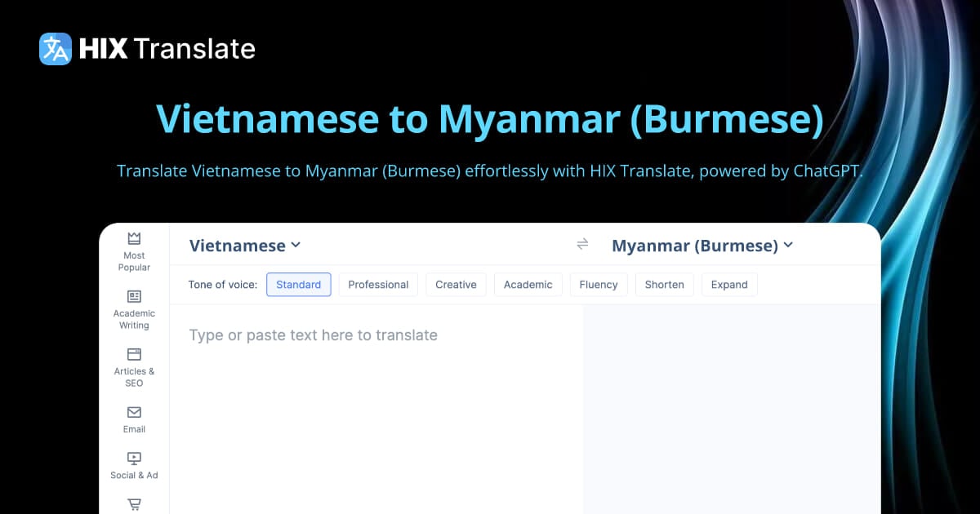Select the Standard tone tab
This screenshot has width=980, height=514.
click(299, 284)
